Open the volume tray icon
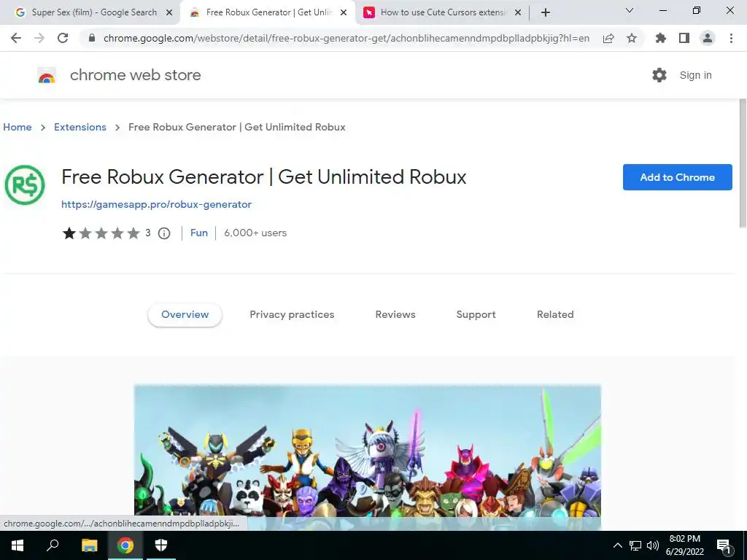Viewport: 747px width, 560px height. (653, 545)
